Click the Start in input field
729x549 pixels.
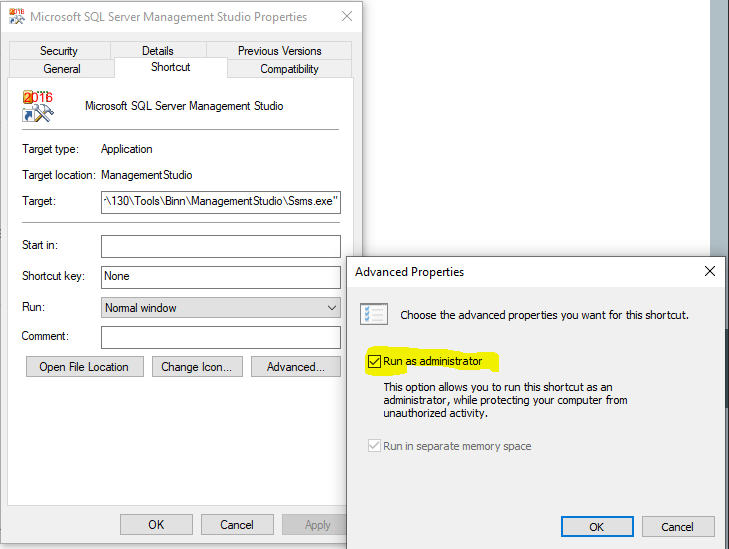pos(221,246)
